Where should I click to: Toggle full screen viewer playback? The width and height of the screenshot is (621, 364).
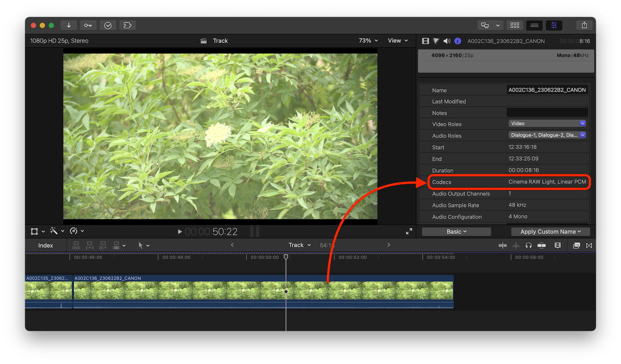pos(409,231)
